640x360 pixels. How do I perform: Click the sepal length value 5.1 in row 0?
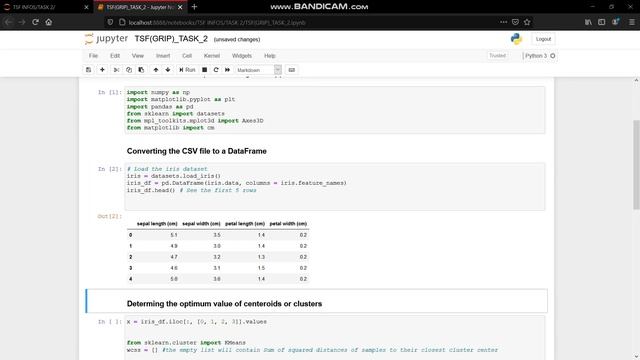(x=174, y=235)
